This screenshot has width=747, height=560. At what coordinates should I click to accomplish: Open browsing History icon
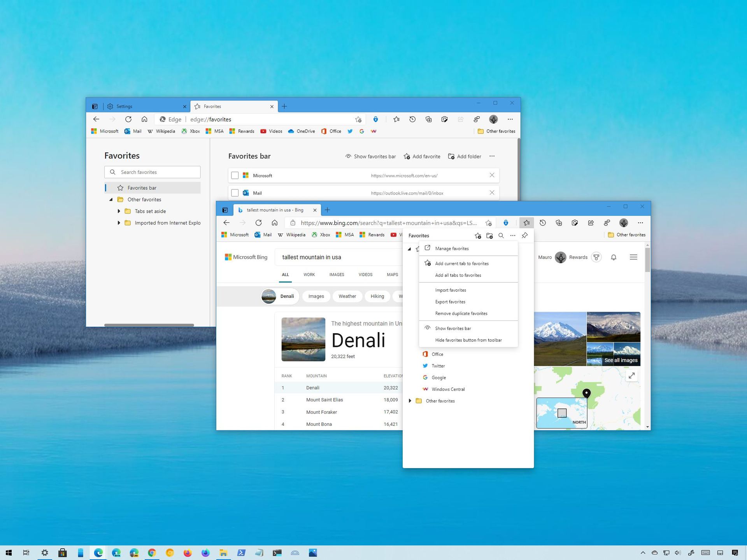[x=542, y=222]
